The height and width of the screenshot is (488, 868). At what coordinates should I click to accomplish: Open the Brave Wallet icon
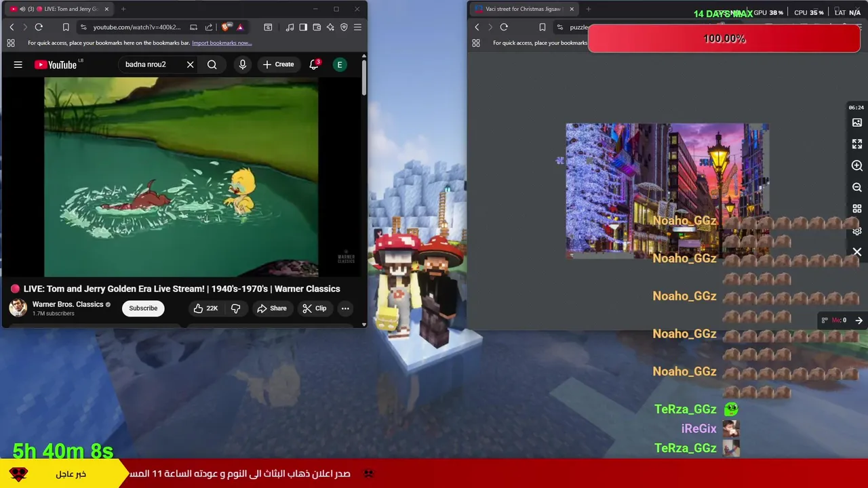point(317,27)
